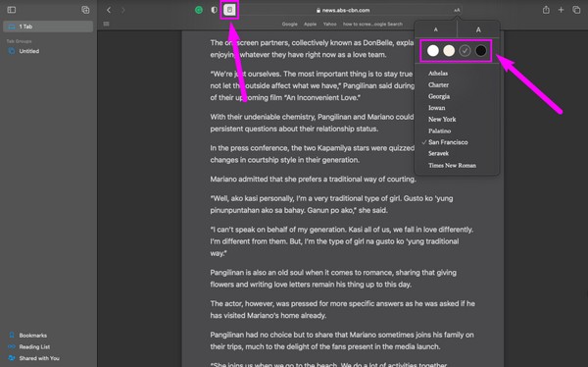The image size is (588, 367).
Task: Open the how to screenshot Google Search favorite
Action: (x=372, y=24)
